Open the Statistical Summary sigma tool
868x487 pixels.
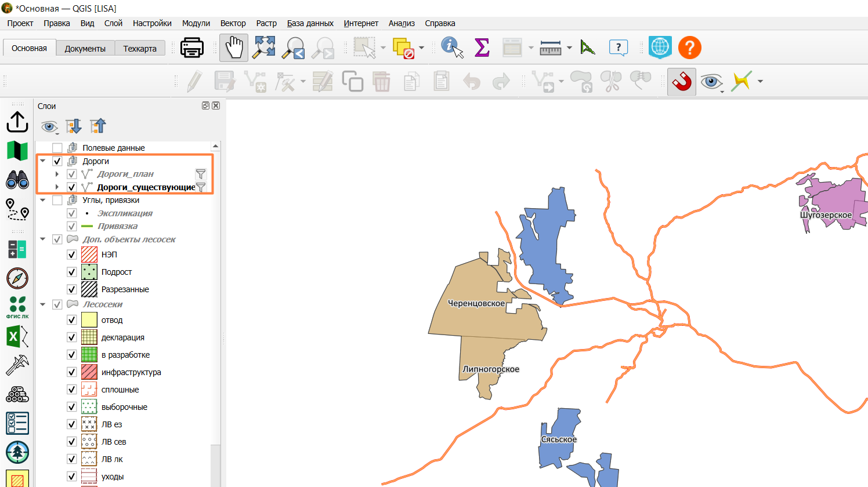pos(482,48)
